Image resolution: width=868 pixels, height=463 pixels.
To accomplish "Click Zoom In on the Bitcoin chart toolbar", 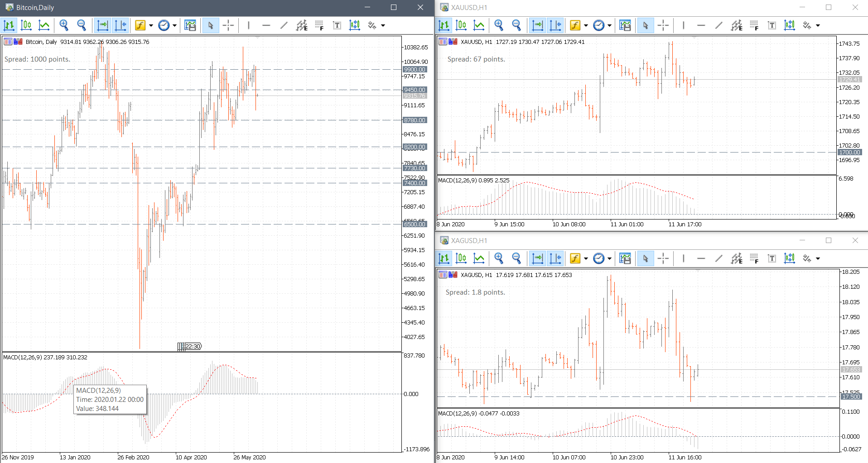I will click(64, 25).
